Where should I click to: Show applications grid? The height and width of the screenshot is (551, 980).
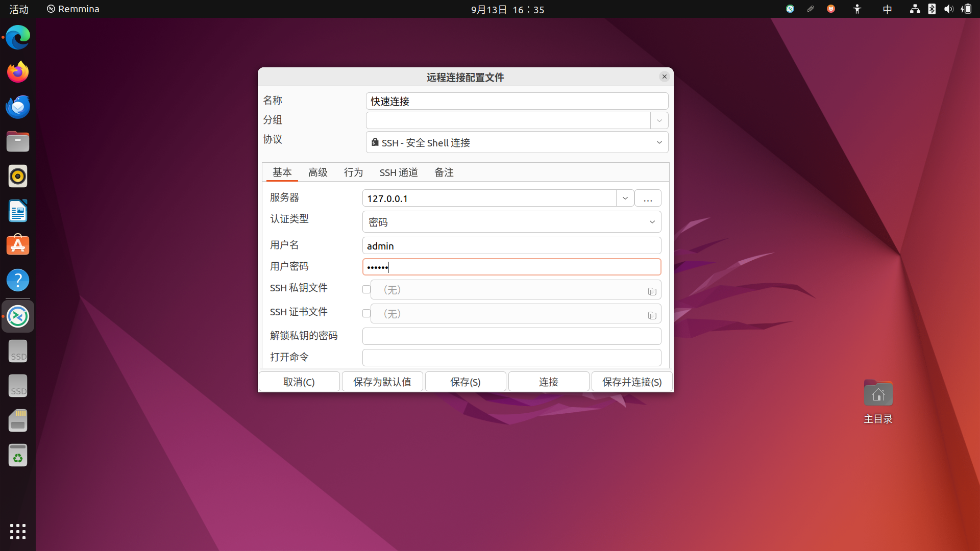tap(18, 531)
